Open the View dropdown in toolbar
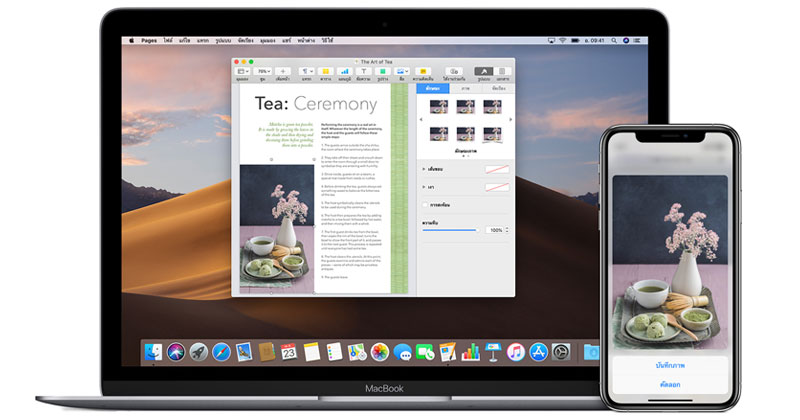 tap(243, 72)
